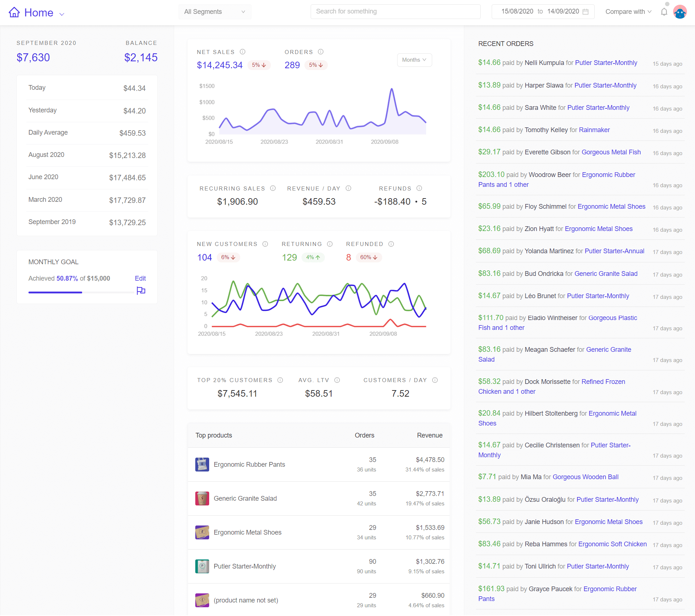Click the search input field
The width and height of the screenshot is (695, 616).
(395, 12)
